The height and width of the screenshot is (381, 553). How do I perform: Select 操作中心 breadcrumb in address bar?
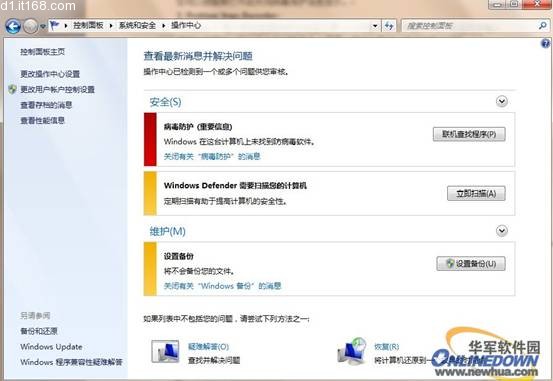pos(186,25)
